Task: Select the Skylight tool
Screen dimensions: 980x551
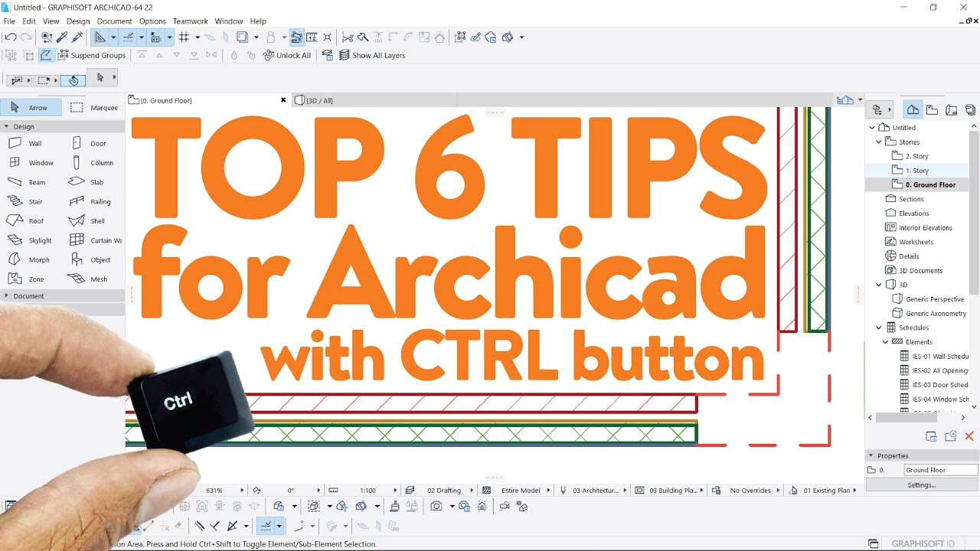Action: [31, 240]
